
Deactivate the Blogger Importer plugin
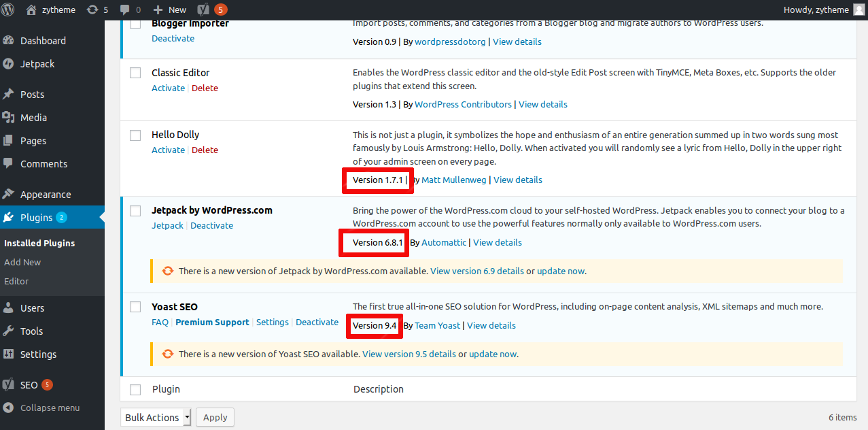pos(173,39)
